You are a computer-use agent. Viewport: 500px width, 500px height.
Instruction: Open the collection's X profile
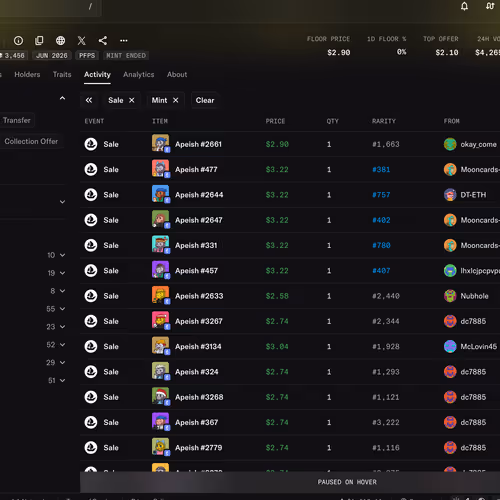tap(82, 41)
